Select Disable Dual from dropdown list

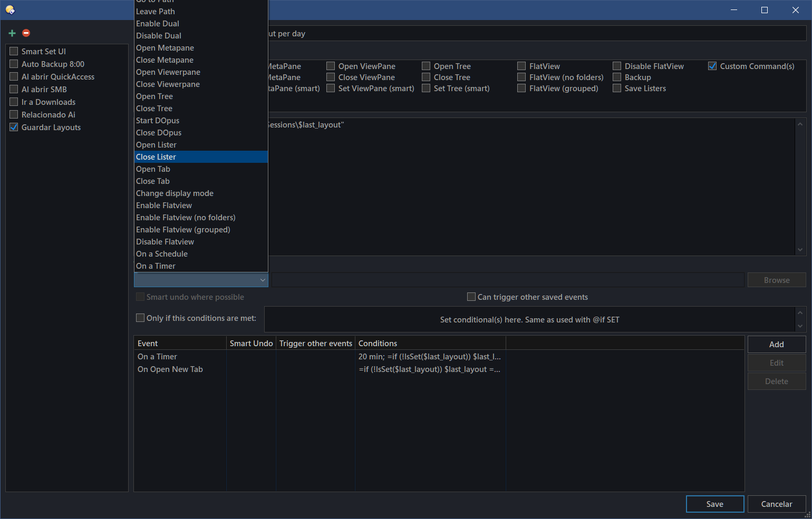tap(201, 35)
